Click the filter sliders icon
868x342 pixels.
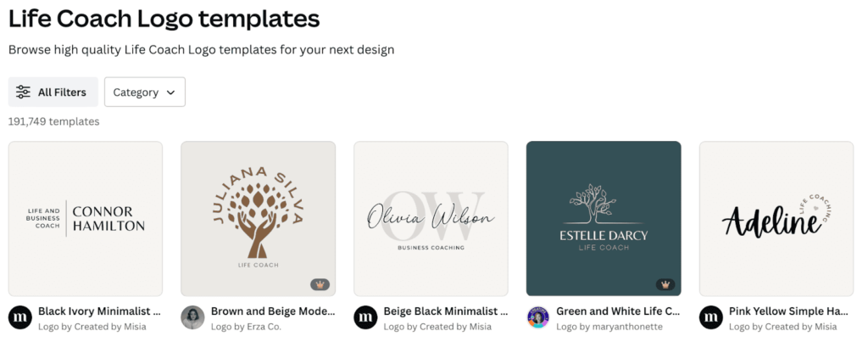pyautogui.click(x=23, y=92)
